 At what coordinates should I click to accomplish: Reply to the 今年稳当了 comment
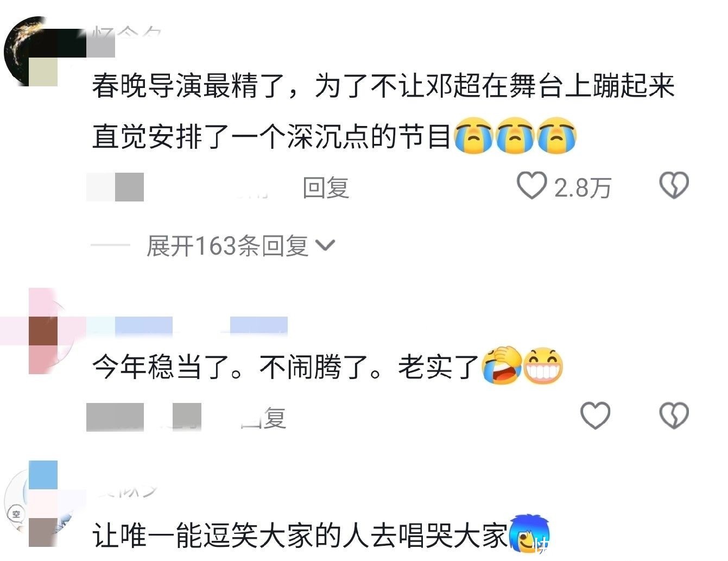pos(263,418)
